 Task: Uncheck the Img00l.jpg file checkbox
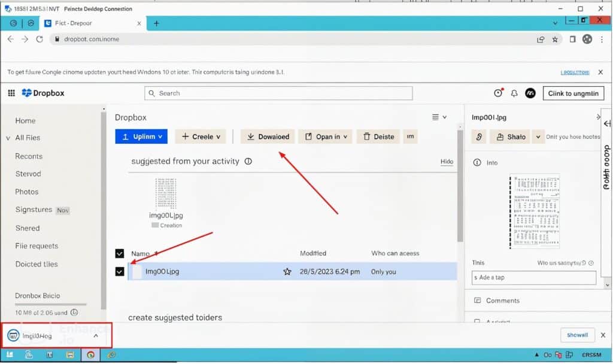pyautogui.click(x=120, y=271)
